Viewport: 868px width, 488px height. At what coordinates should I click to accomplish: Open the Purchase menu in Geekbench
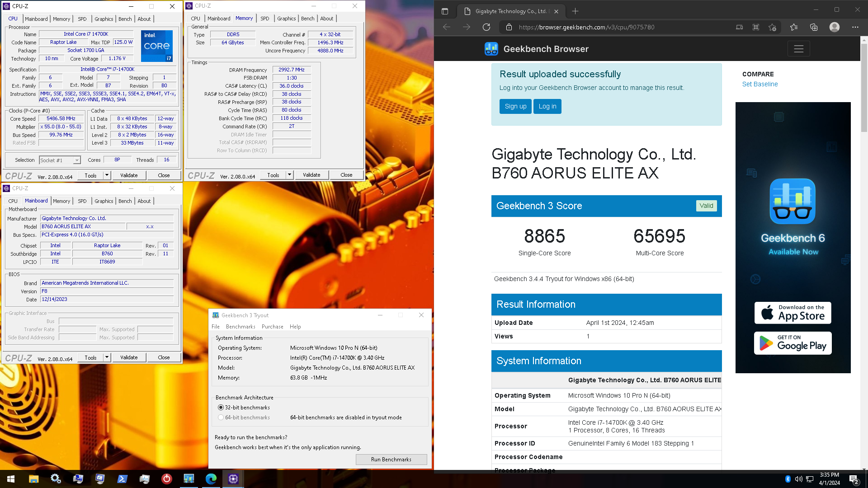point(273,327)
